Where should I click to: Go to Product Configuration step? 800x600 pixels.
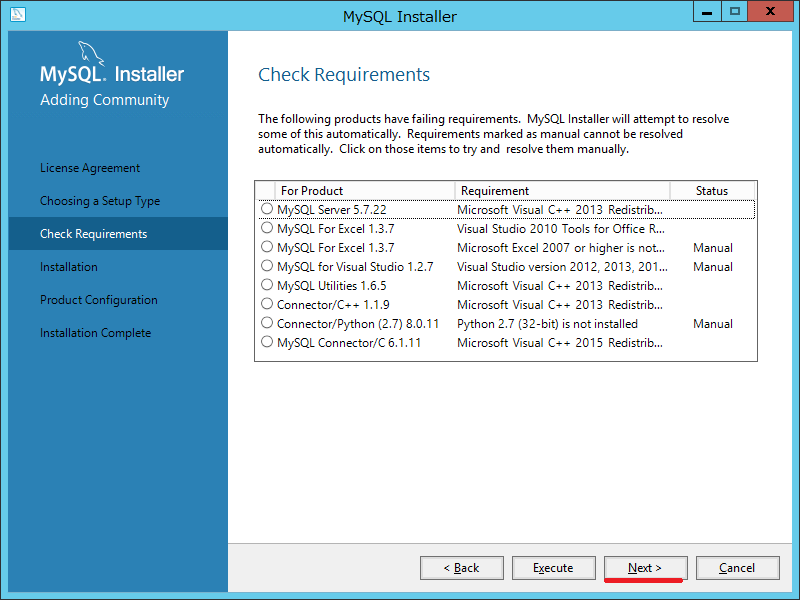click(x=98, y=300)
